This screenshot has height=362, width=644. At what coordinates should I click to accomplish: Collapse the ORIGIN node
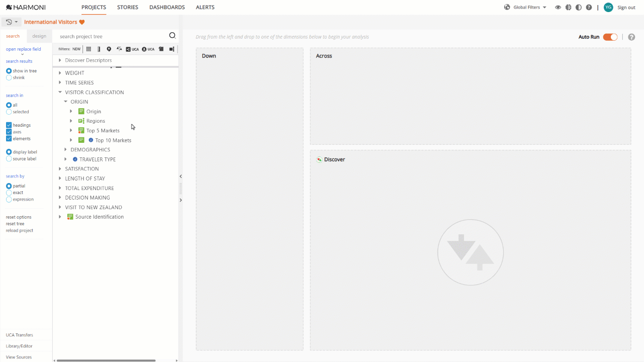65,102
